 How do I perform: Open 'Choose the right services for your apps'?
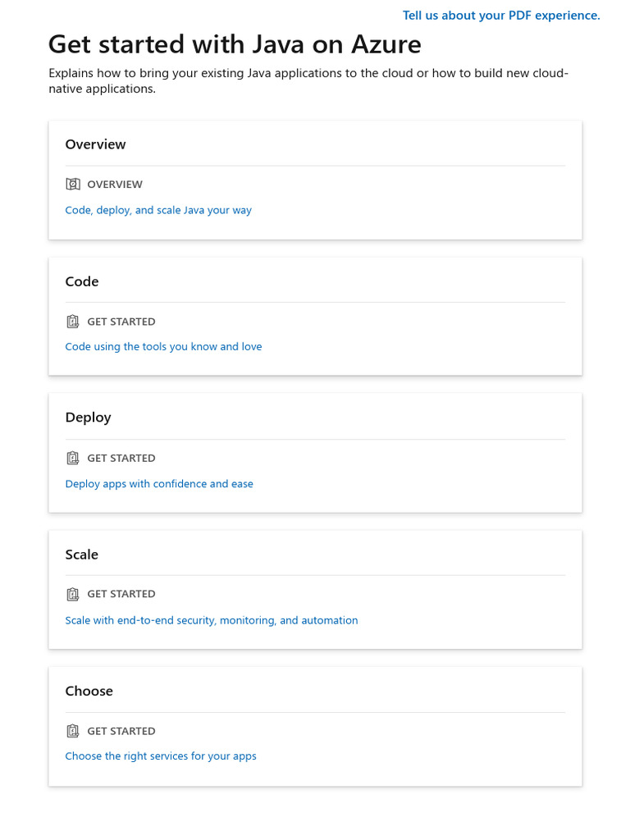point(161,756)
